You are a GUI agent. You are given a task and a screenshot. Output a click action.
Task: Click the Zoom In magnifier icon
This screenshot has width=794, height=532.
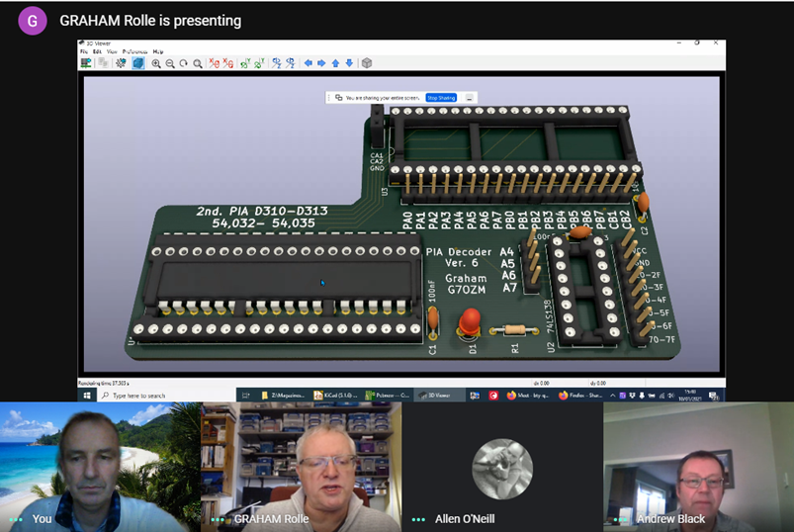click(x=156, y=63)
